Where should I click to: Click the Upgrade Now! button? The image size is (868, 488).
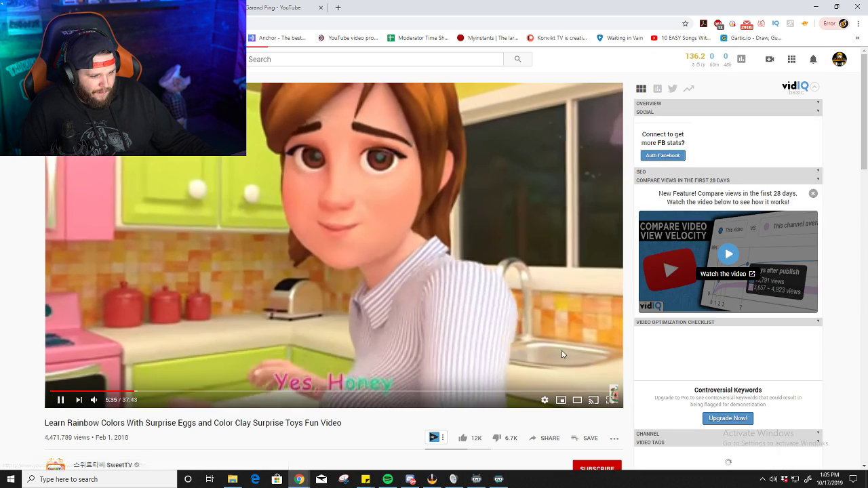tap(728, 418)
